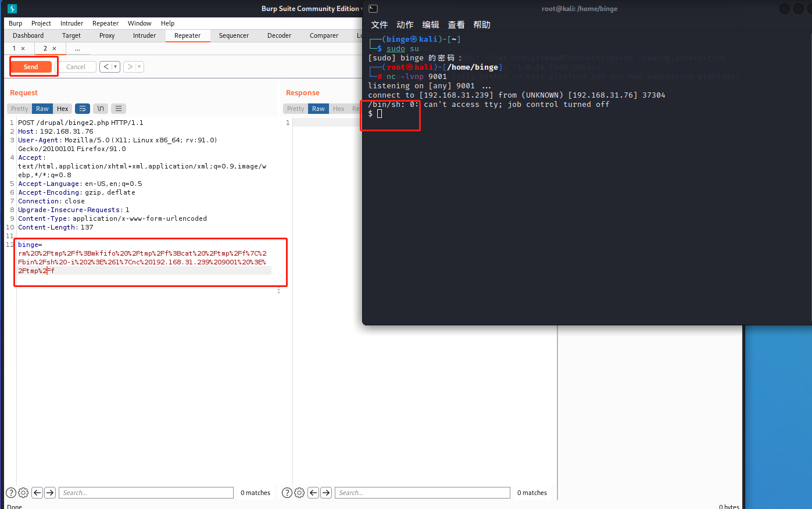Image resolution: width=812 pixels, height=509 pixels.
Task: Switch to the Decoder tab
Action: 280,35
